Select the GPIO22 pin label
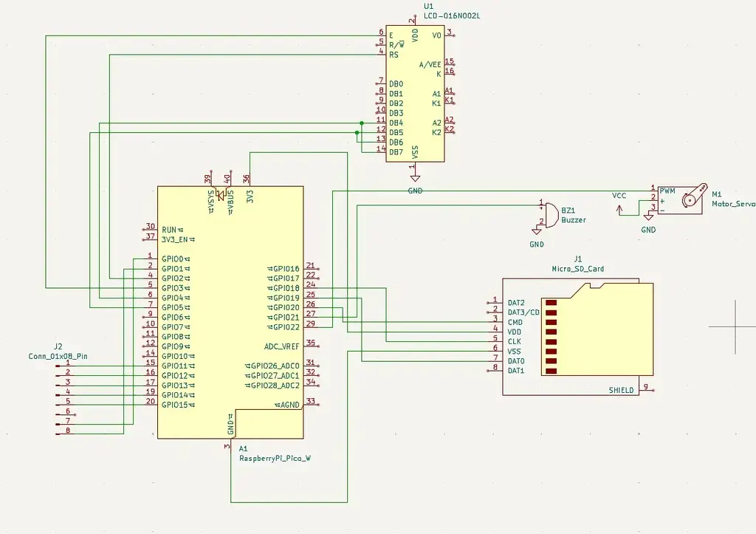The image size is (756, 534). tap(286, 327)
